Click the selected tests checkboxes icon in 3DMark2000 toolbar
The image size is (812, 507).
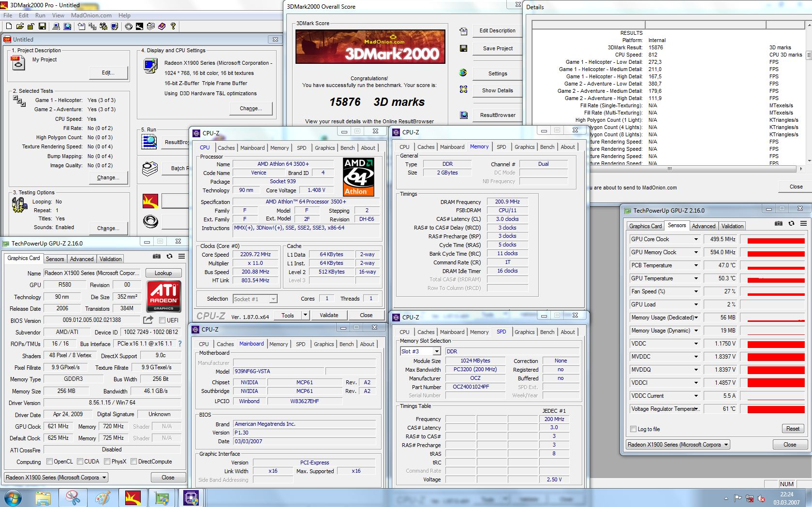[92, 26]
